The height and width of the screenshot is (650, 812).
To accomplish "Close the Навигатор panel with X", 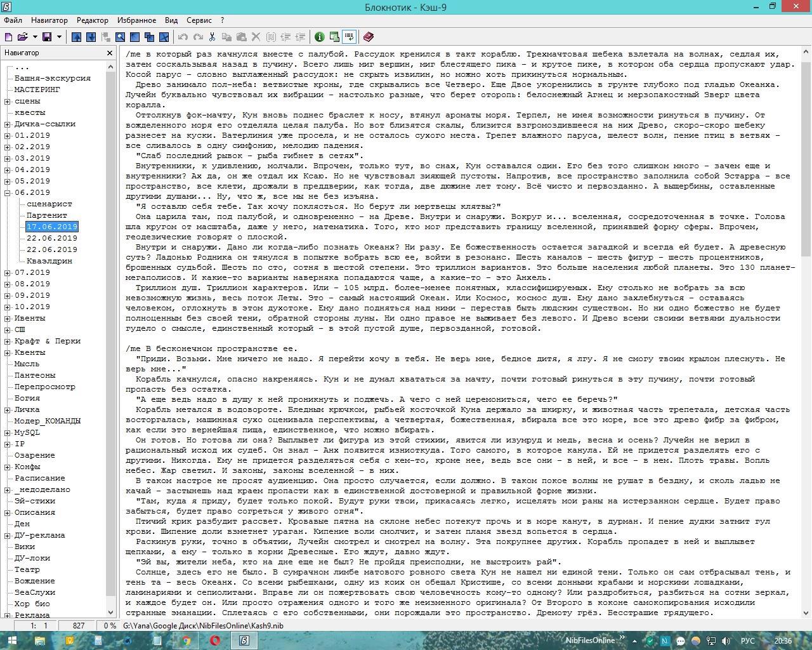I will [x=110, y=53].
